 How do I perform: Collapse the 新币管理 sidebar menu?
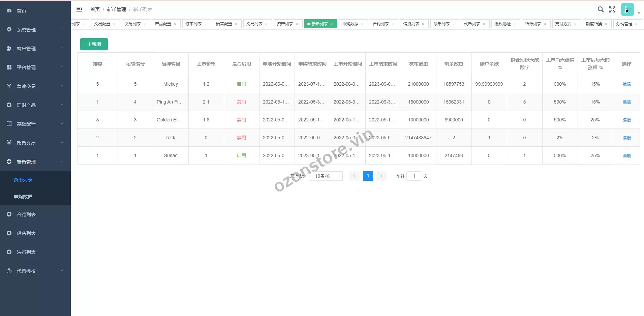[x=62, y=162]
